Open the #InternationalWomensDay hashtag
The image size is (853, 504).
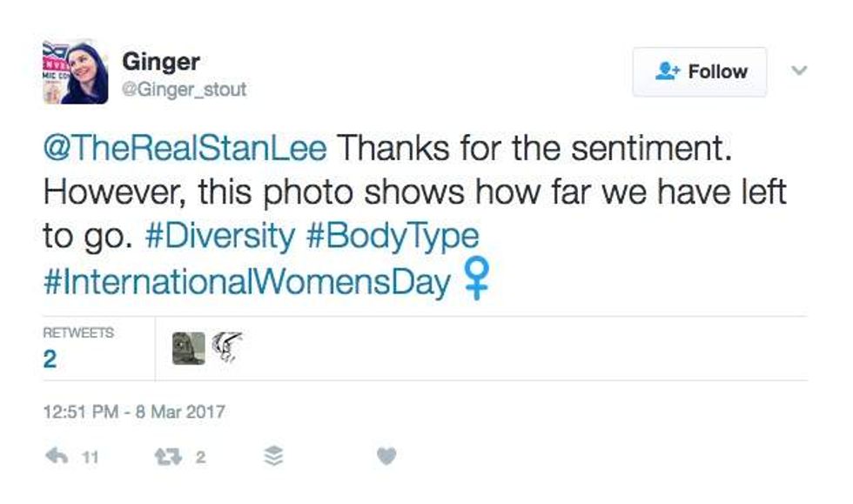246,283
